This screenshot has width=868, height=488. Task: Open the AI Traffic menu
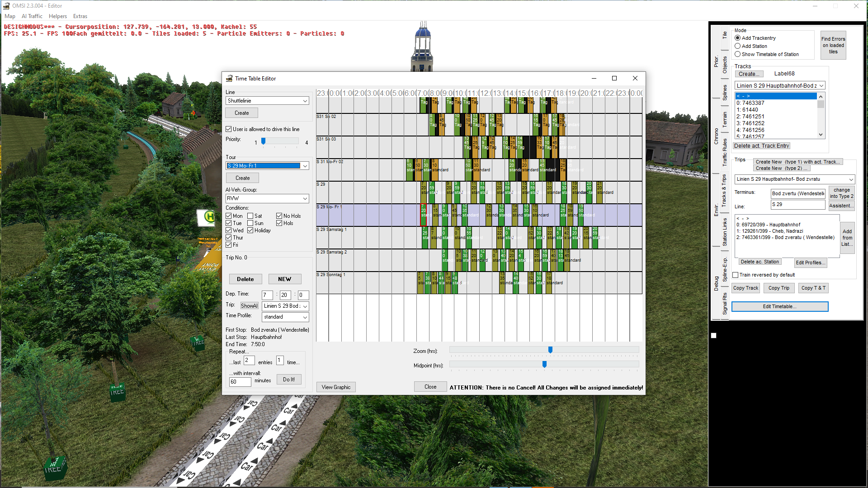32,16
